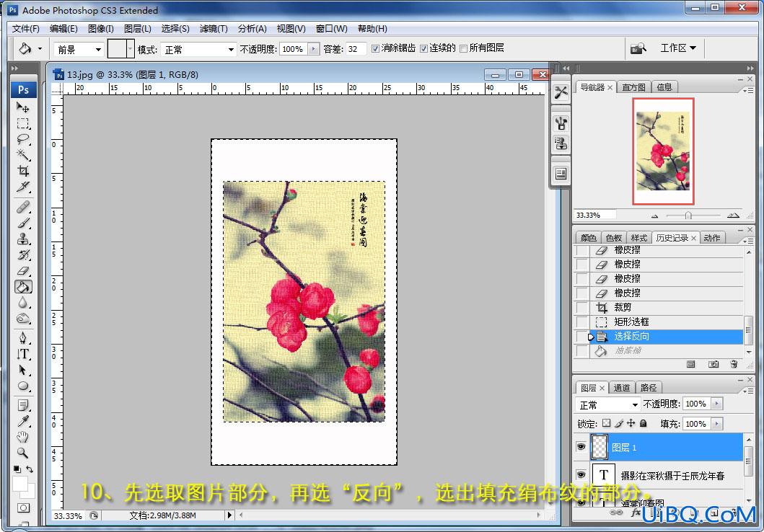Select the Move tool

23,107
